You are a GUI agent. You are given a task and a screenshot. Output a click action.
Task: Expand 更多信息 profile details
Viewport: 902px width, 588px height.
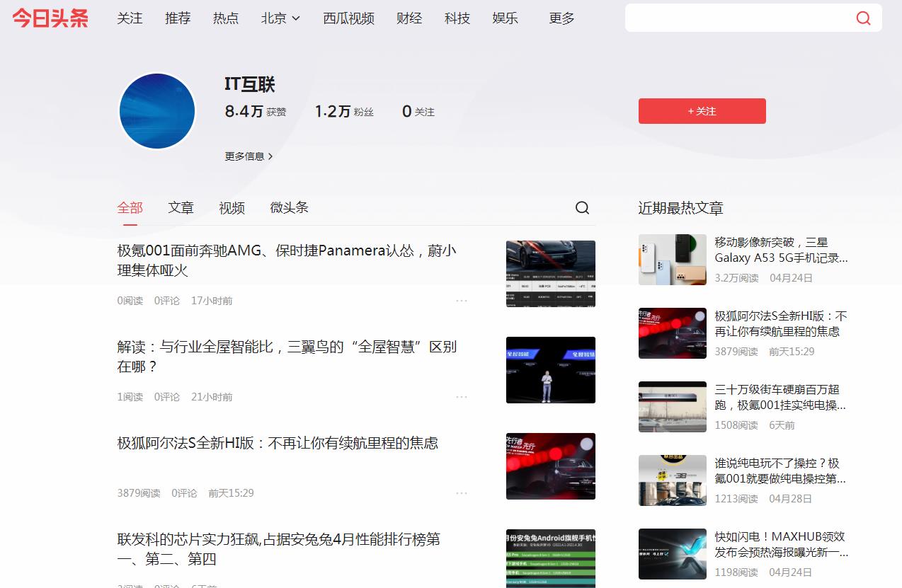click(x=249, y=156)
